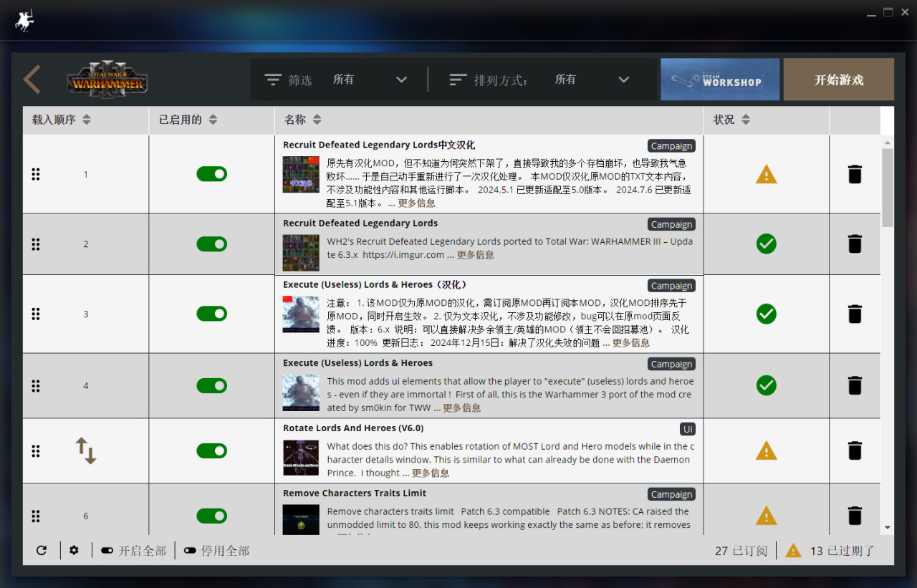917x588 pixels.
Task: Delete the Remove Characters Traits Limit mod
Action: point(855,516)
